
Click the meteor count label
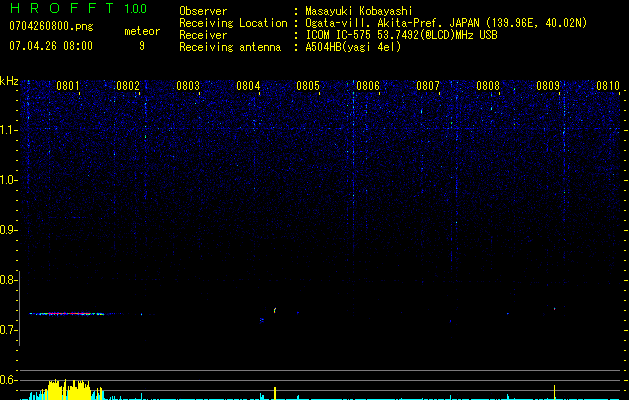point(142,31)
